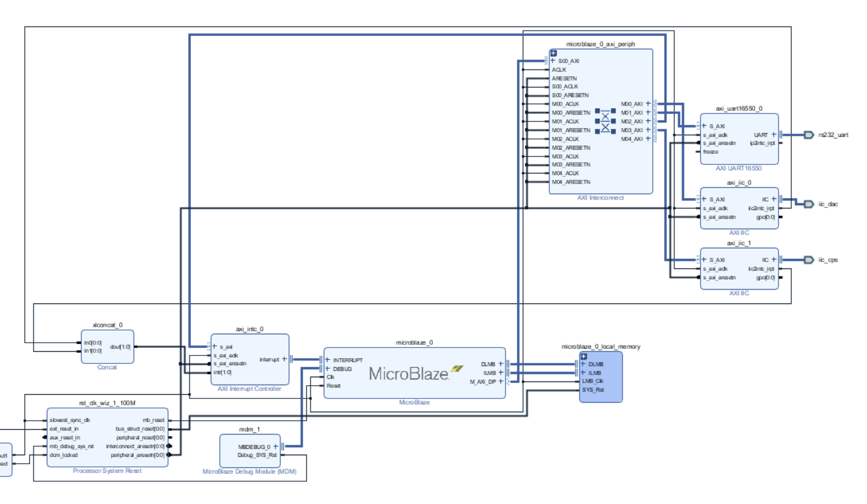Expand the microblaze_0_local_memory hierarchy block
Image resolution: width=867 pixels, height=504 pixels.
[x=584, y=356]
